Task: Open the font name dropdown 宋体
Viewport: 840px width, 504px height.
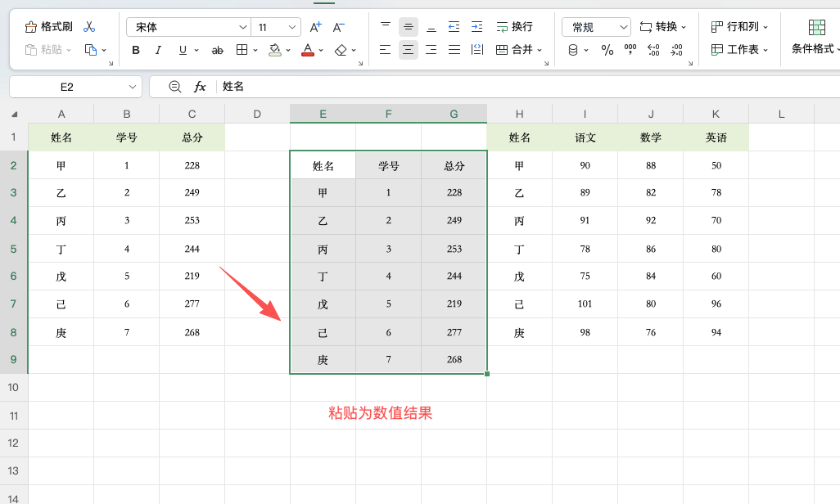Action: (188, 27)
